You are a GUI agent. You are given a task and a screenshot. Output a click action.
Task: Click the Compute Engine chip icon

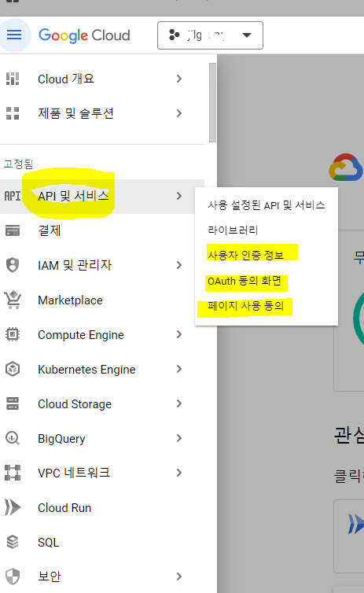pos(13,334)
